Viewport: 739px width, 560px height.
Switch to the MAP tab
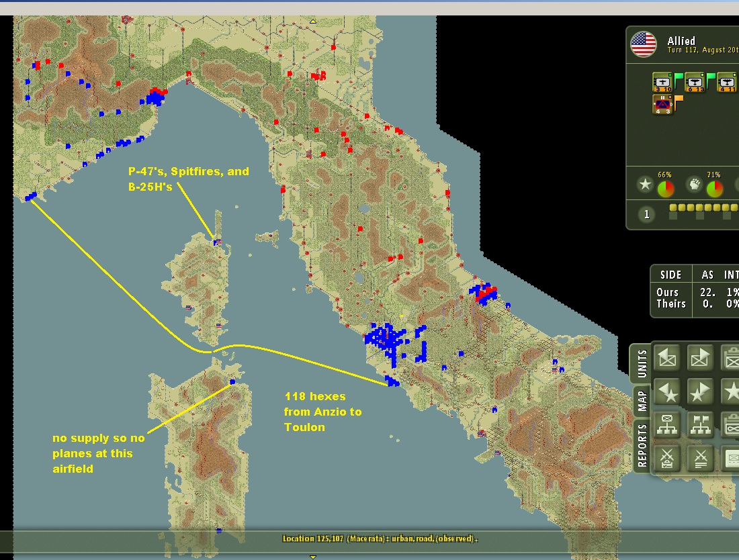click(642, 402)
